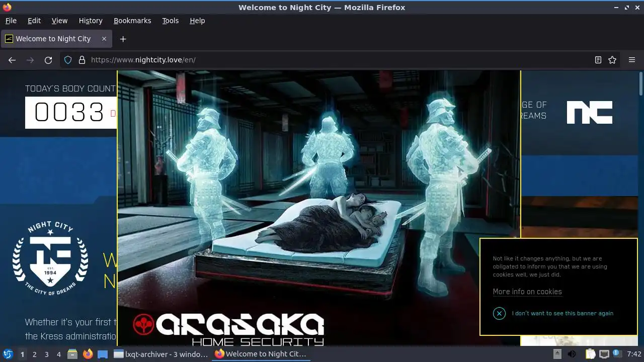
Task: Open the Bookmarks menu
Action: tap(132, 21)
